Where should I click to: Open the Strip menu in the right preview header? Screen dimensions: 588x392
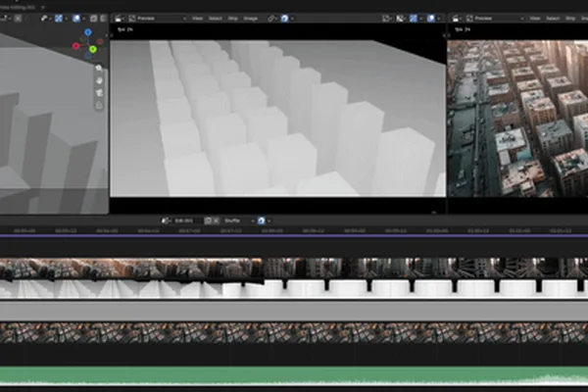[x=570, y=18]
